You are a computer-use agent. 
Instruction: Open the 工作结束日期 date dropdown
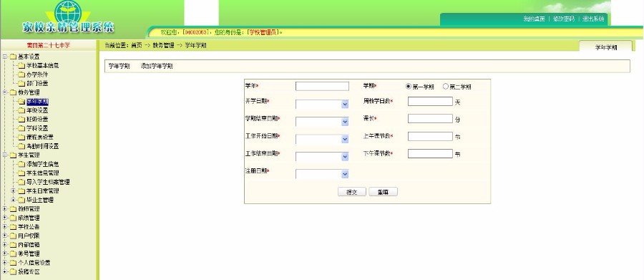(x=345, y=157)
